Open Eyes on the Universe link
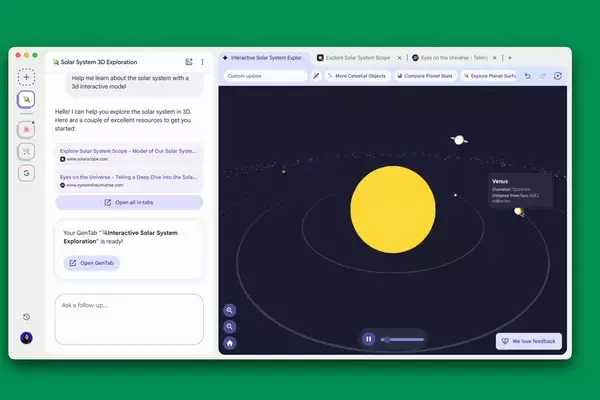 129,181
